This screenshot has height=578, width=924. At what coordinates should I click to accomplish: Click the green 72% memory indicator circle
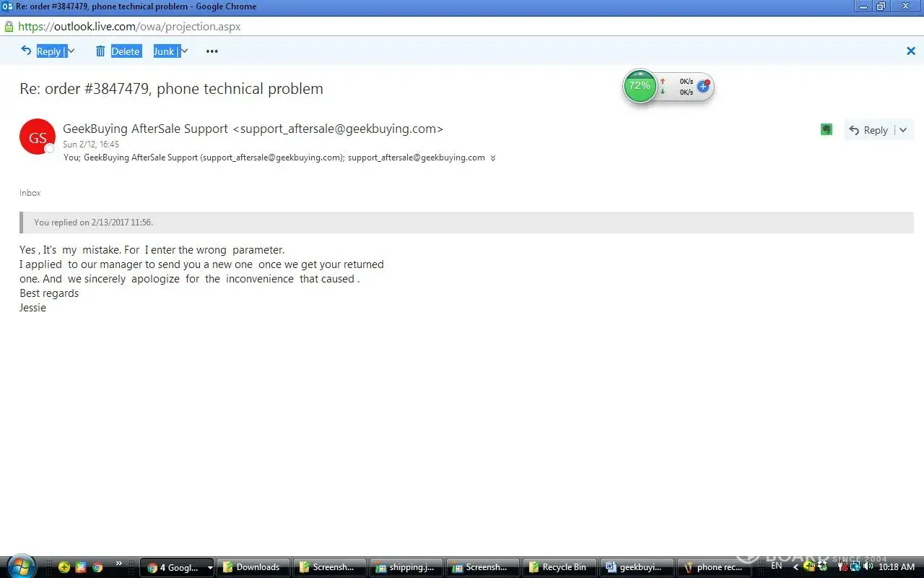pyautogui.click(x=640, y=86)
